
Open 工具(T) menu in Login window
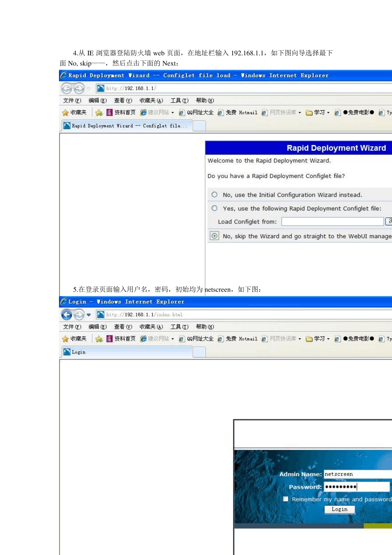tap(179, 327)
